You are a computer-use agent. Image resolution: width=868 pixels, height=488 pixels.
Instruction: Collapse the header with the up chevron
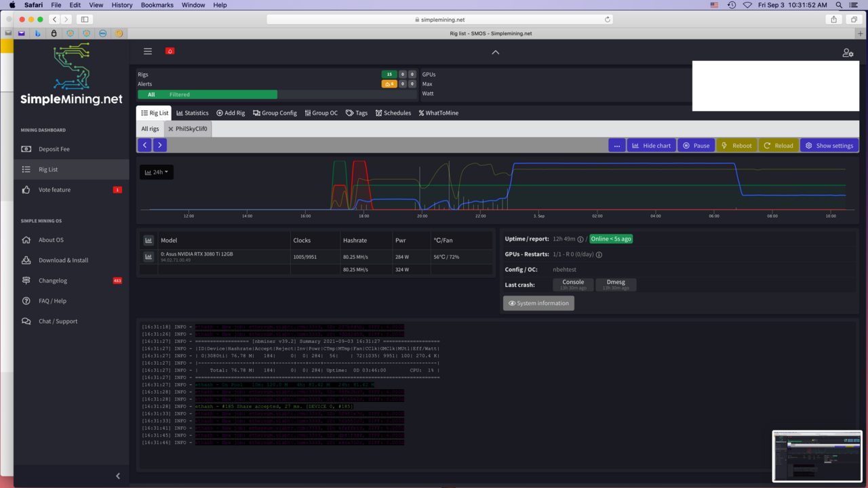tap(496, 52)
